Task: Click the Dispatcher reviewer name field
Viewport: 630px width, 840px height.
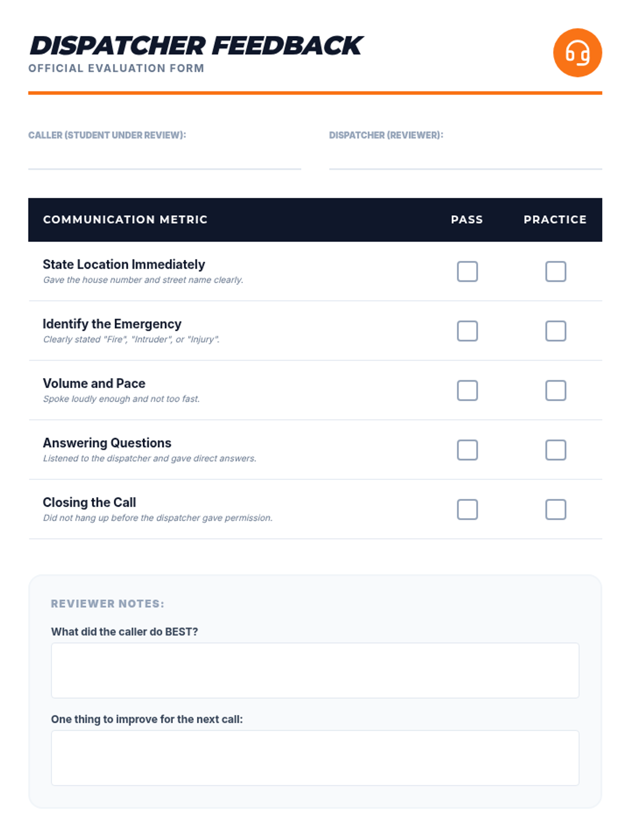Action: point(465,157)
